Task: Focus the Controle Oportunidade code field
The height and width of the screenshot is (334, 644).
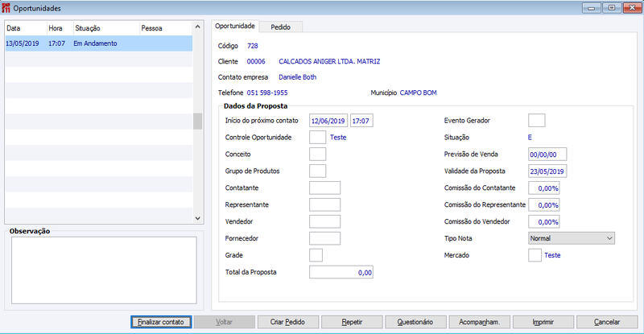Action: pyautogui.click(x=317, y=137)
